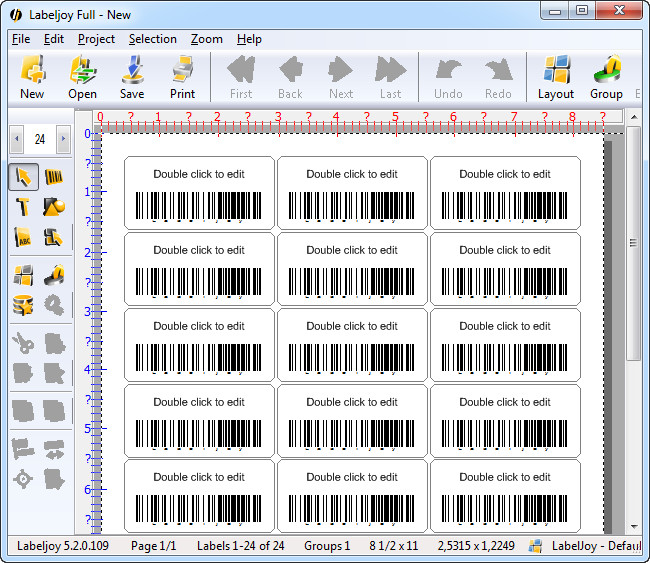This screenshot has height=563, width=650.
Task: Click 'LabelJoy - Defaul' status entry
Action: [596, 546]
